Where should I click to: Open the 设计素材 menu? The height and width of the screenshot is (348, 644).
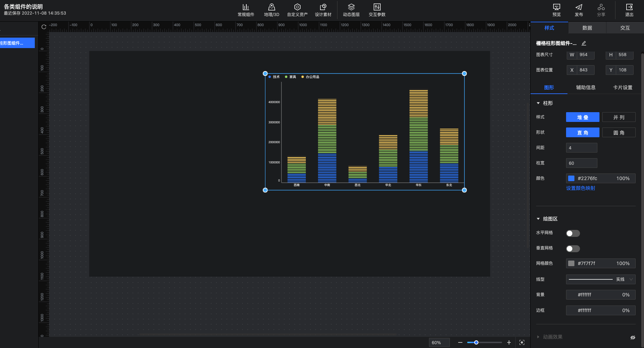click(x=323, y=10)
